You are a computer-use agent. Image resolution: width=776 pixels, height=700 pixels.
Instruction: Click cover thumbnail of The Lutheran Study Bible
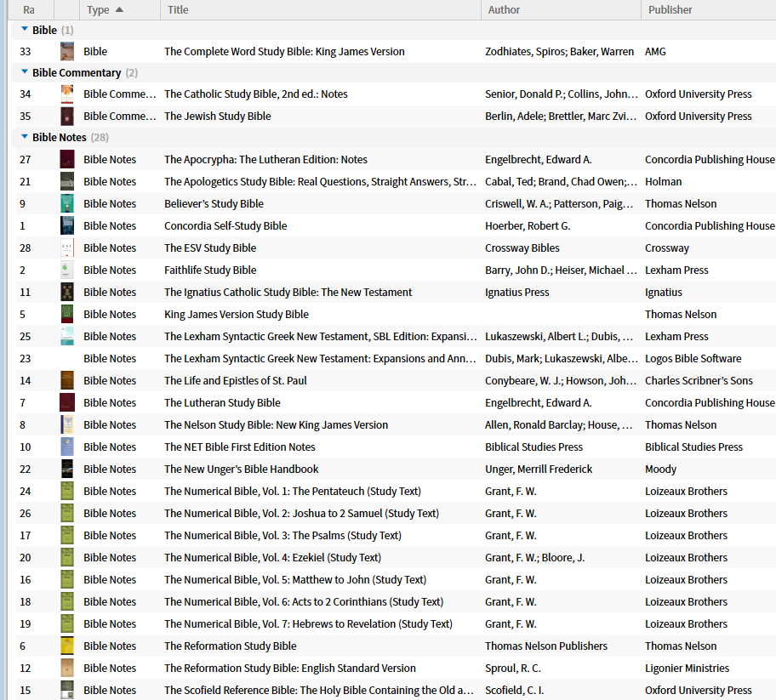pos(67,402)
